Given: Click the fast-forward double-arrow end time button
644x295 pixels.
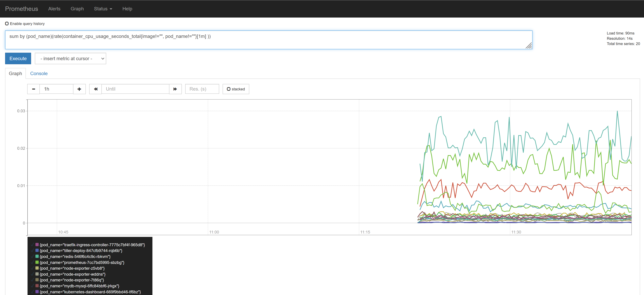Looking at the screenshot, I should coord(175,89).
